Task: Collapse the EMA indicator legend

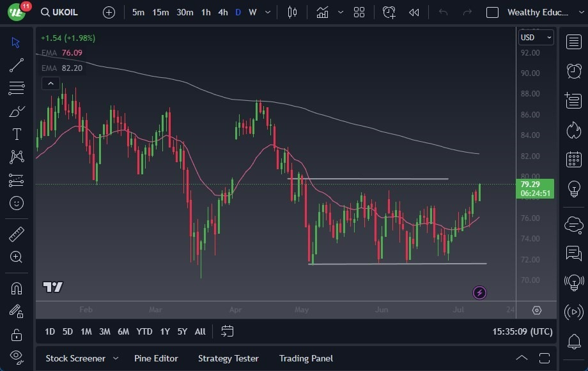Action: pos(50,83)
